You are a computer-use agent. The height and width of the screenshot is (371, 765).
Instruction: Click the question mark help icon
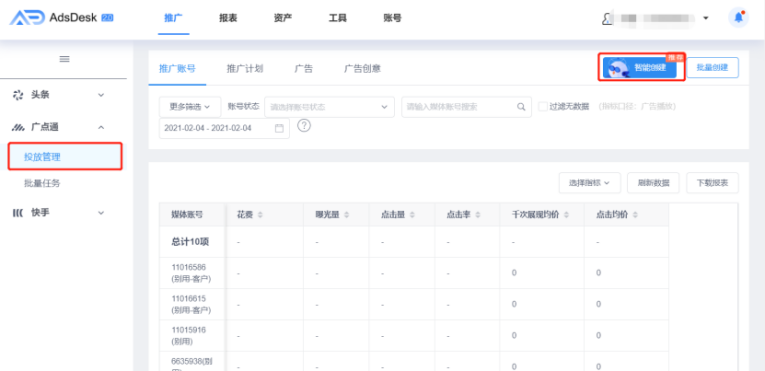304,125
